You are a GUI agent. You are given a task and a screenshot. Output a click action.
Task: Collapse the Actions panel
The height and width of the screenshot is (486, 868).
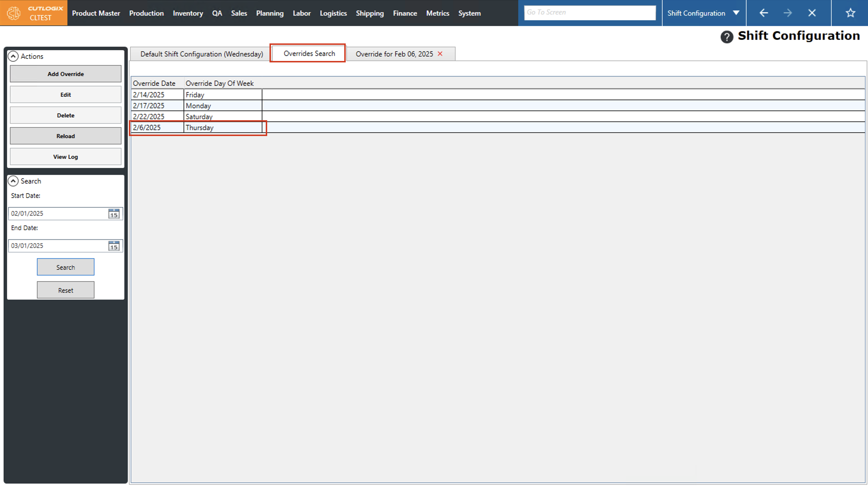(13, 56)
